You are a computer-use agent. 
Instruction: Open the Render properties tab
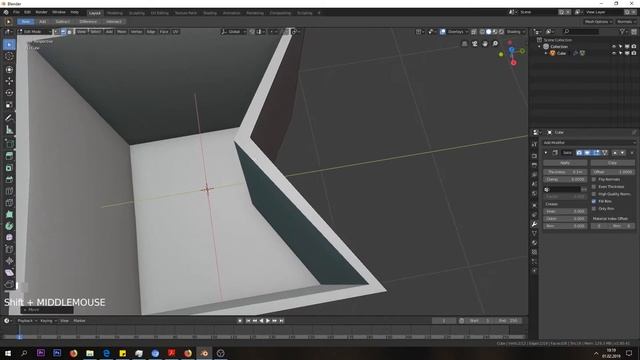click(x=534, y=156)
